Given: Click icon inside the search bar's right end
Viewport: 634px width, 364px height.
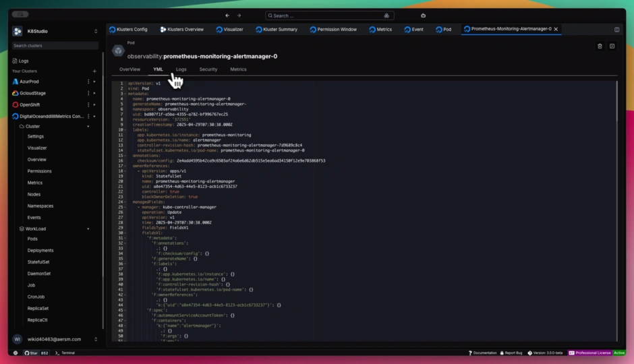Looking at the screenshot, I should [x=386, y=16].
